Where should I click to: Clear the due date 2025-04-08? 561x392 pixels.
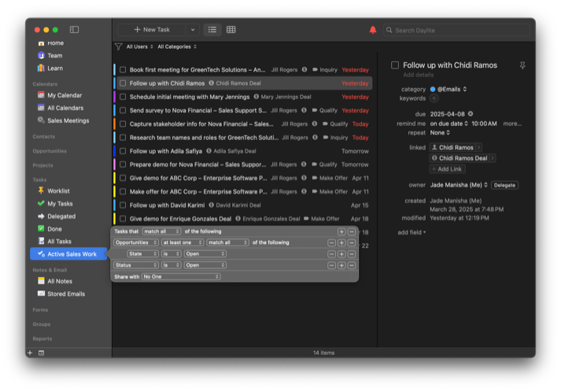pos(471,114)
